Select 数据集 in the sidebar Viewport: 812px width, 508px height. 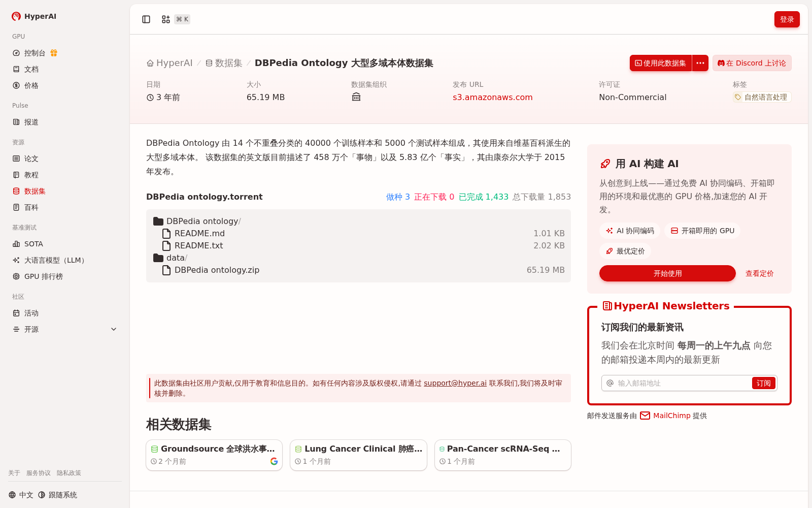65,191
